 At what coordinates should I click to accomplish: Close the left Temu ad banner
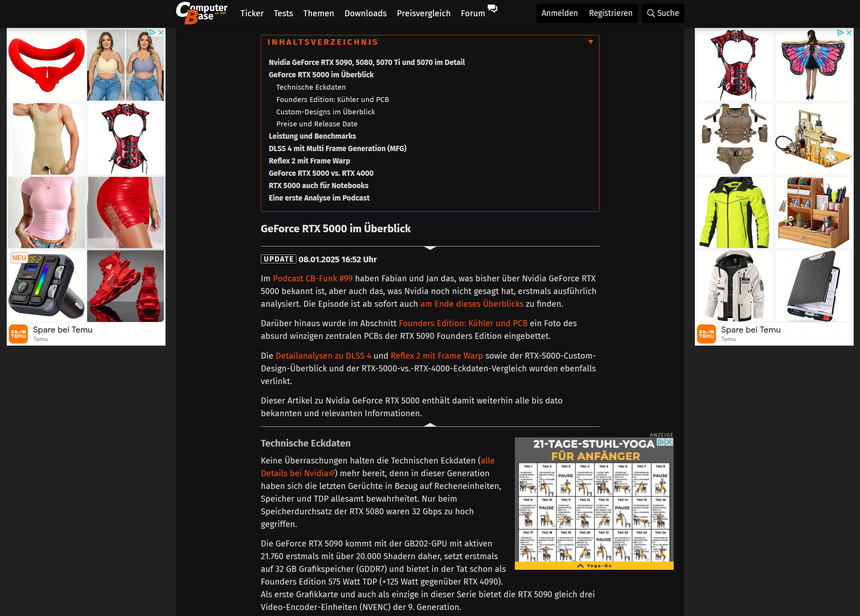pos(161,32)
